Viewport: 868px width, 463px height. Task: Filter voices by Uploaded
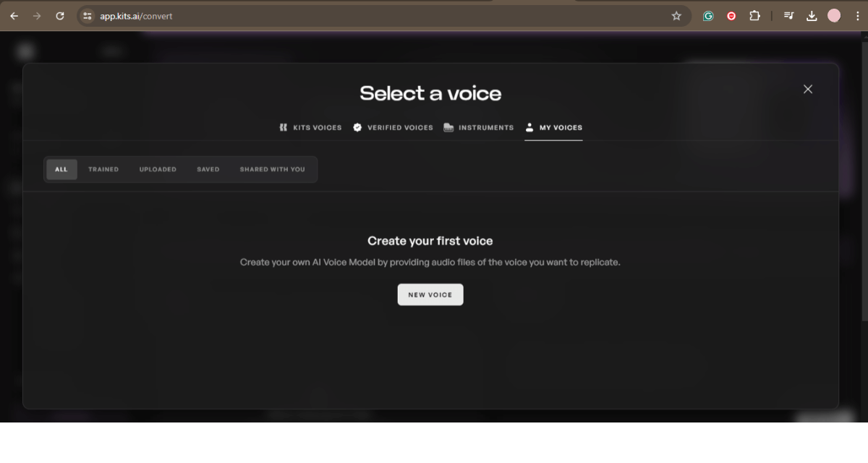[158, 169]
